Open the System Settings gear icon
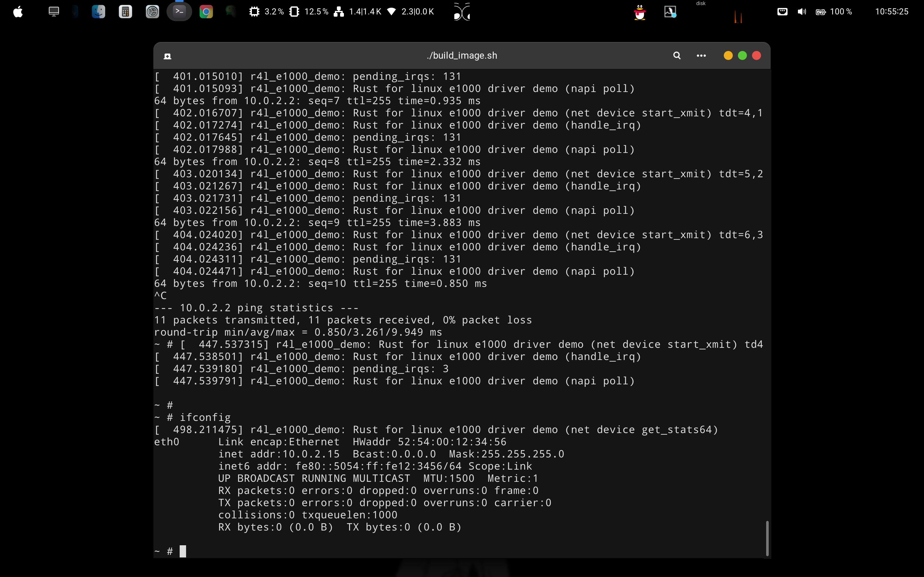The width and height of the screenshot is (924, 577). click(152, 12)
